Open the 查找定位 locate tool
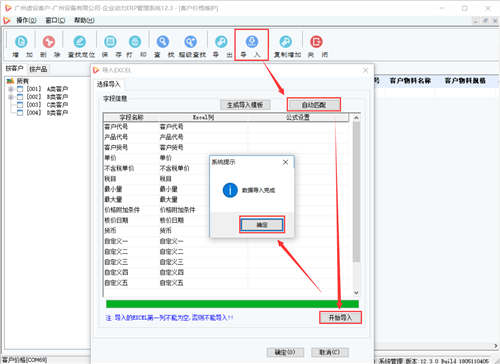Image resolution: width=500 pixels, height=364 pixels. 80,42
